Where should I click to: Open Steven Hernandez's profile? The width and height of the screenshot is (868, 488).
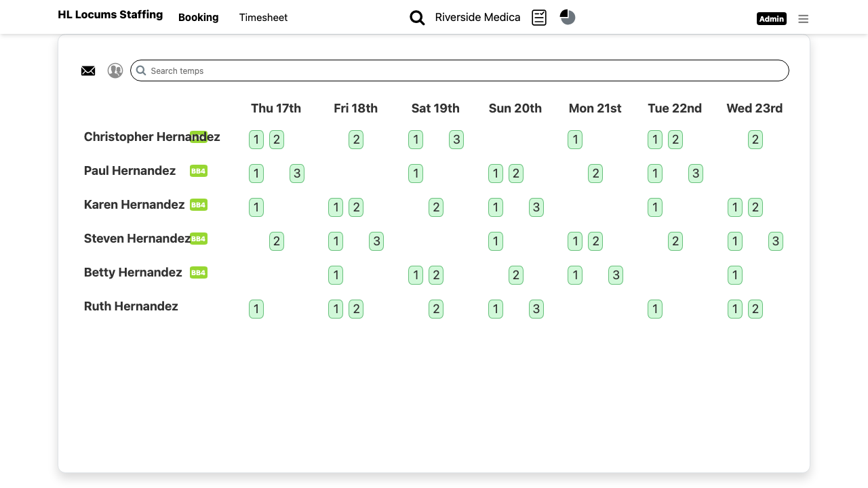(137, 239)
